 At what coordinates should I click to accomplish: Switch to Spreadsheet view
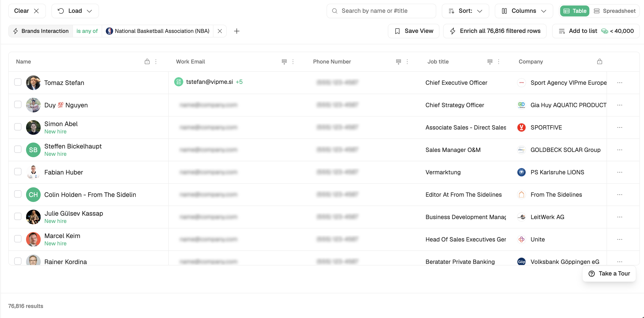(x=615, y=11)
